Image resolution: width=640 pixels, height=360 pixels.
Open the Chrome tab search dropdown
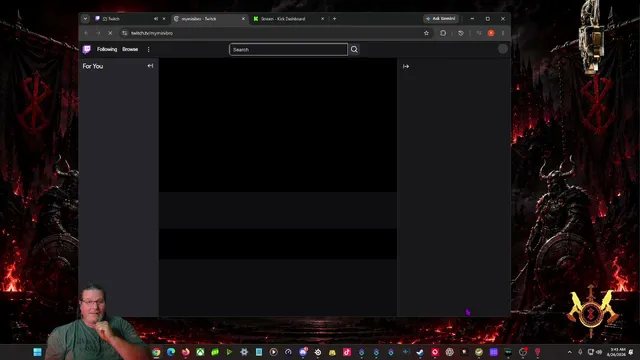85,19
